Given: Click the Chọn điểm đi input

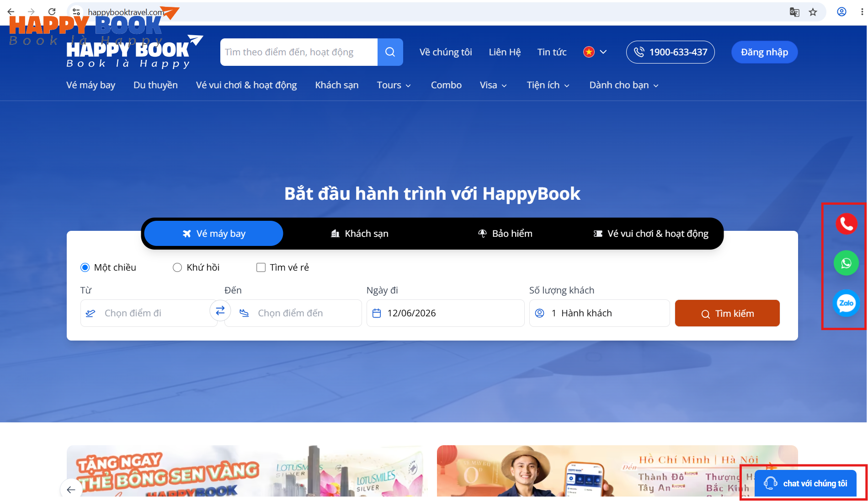Looking at the screenshot, I should (149, 313).
